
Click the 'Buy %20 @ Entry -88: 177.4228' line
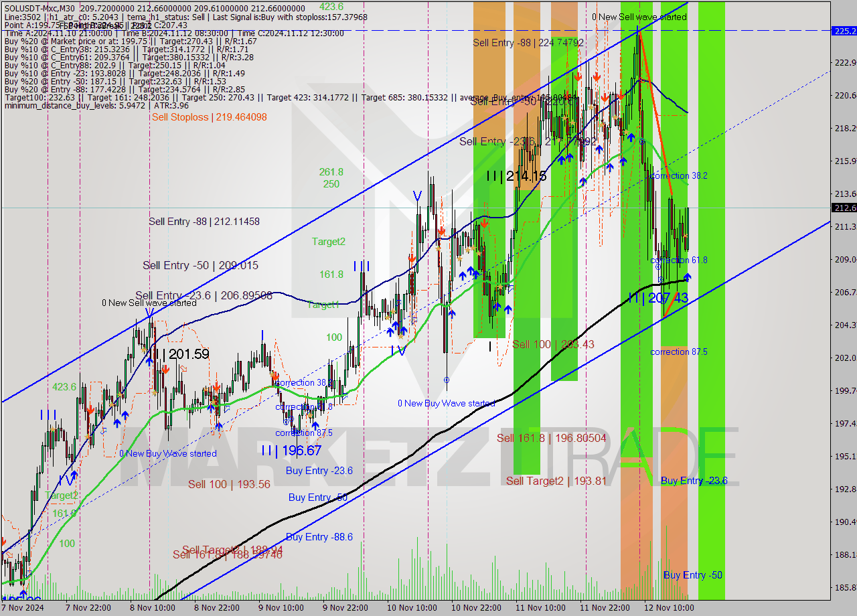125,90
